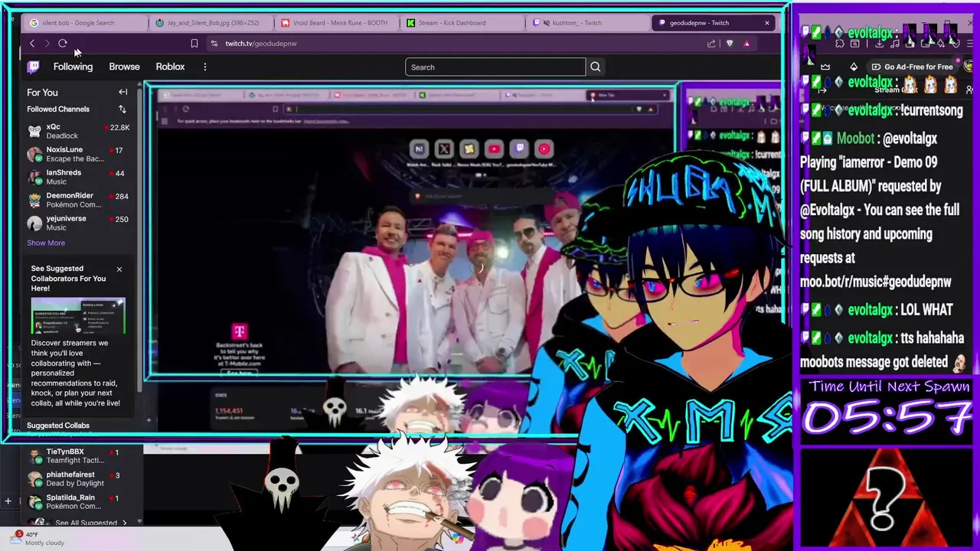Image resolution: width=980 pixels, height=551 pixels.
Task: Click Go Ad-Free for Free button
Action: [911, 67]
